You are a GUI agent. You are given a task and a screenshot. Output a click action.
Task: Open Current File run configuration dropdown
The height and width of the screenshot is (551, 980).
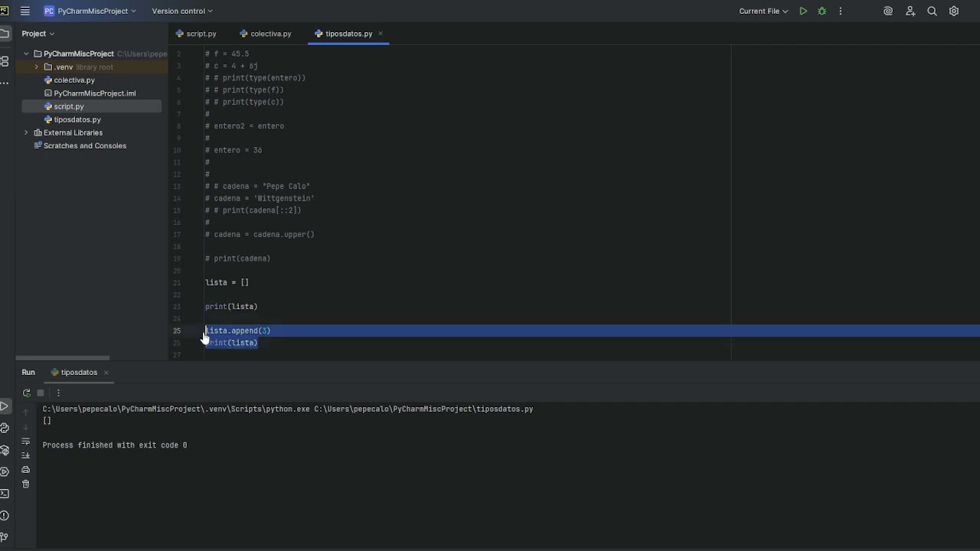[763, 11]
